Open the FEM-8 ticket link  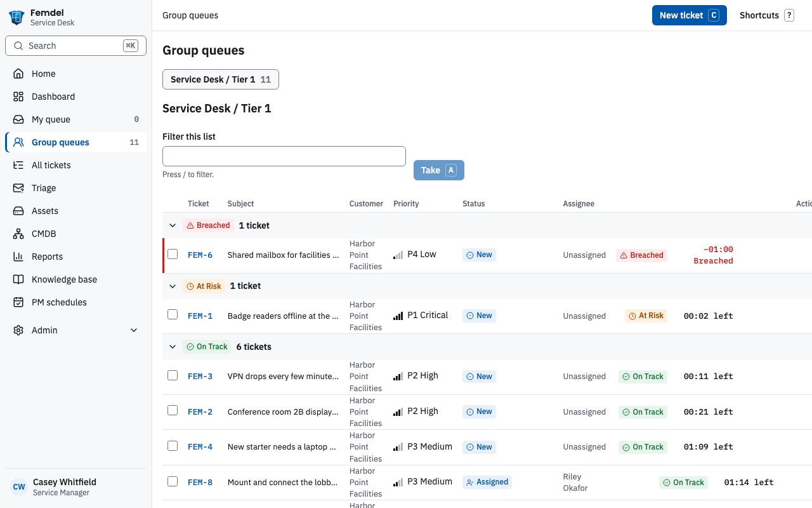pos(200,483)
